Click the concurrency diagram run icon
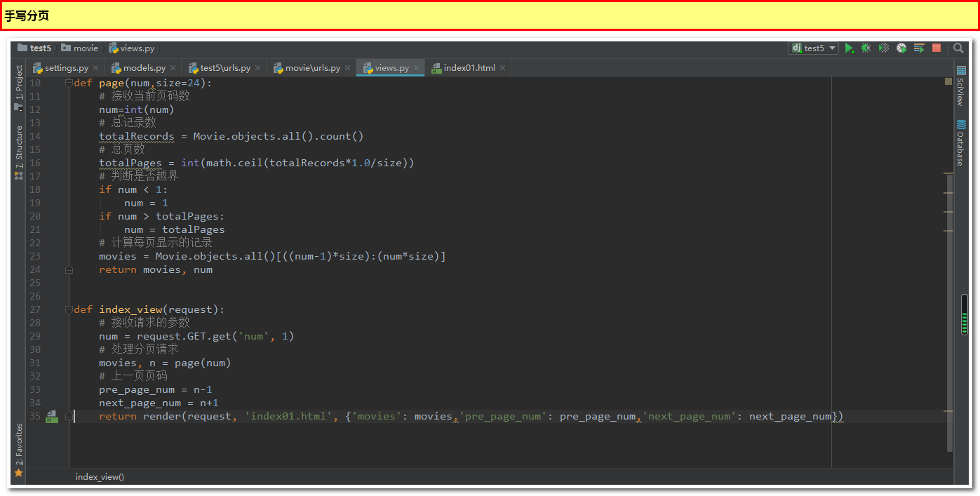This screenshot has height=496, width=980. click(x=919, y=48)
